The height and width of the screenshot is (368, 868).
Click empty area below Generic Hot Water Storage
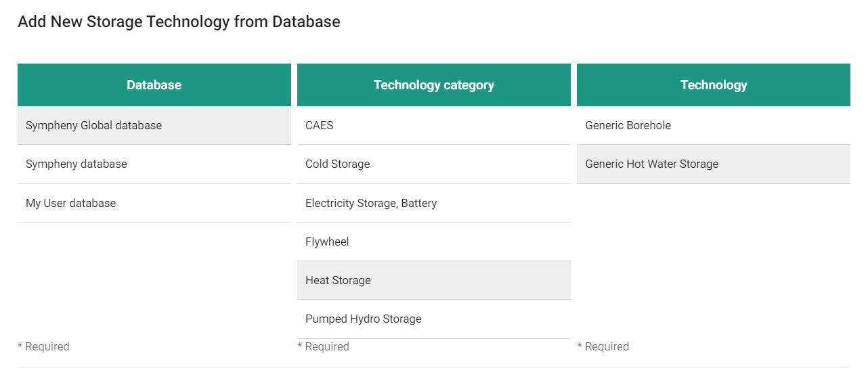click(x=714, y=257)
